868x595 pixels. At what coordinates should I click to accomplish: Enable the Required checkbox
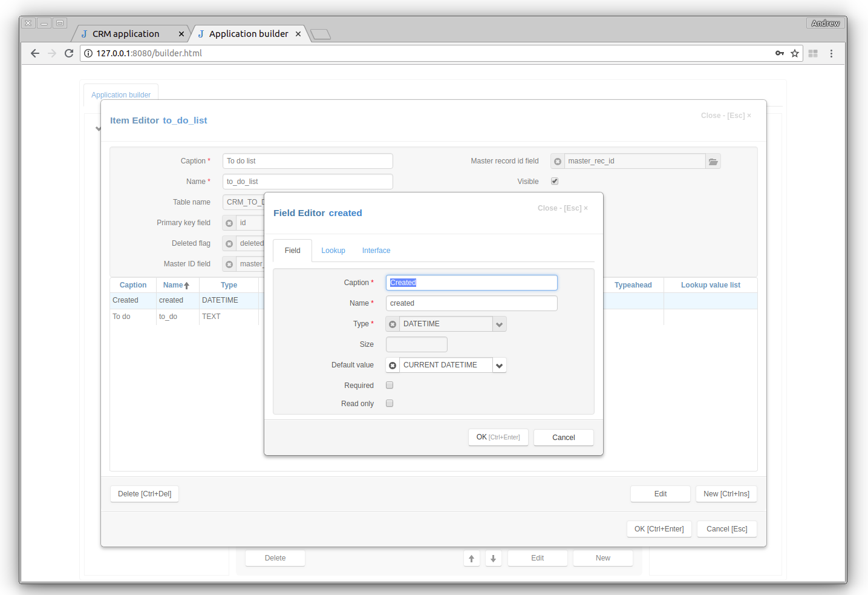point(390,385)
